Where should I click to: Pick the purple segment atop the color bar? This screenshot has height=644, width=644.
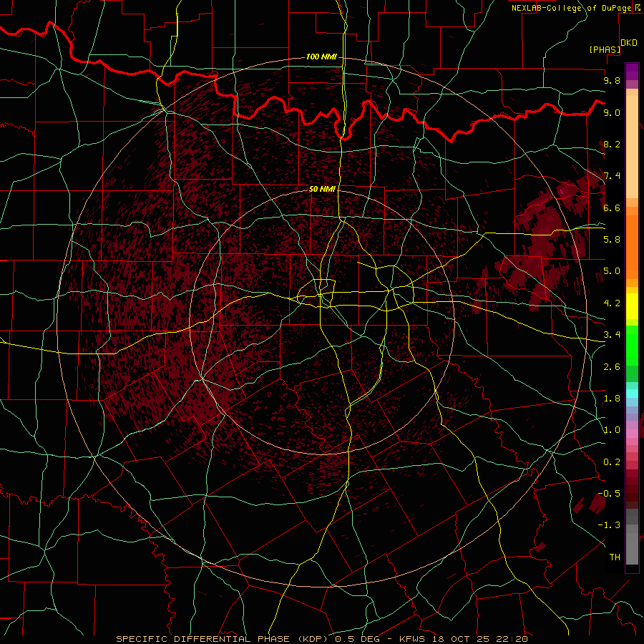pos(632,72)
